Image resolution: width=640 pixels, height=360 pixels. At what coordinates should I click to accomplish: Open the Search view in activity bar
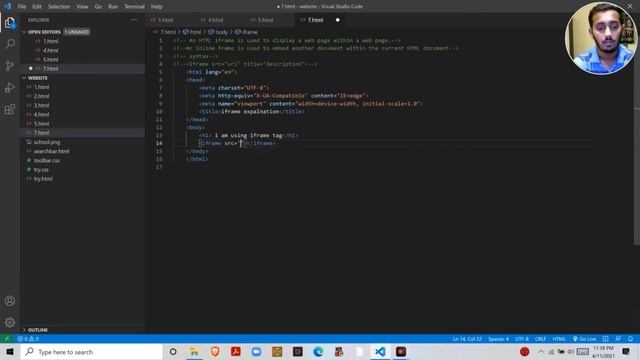(10, 44)
